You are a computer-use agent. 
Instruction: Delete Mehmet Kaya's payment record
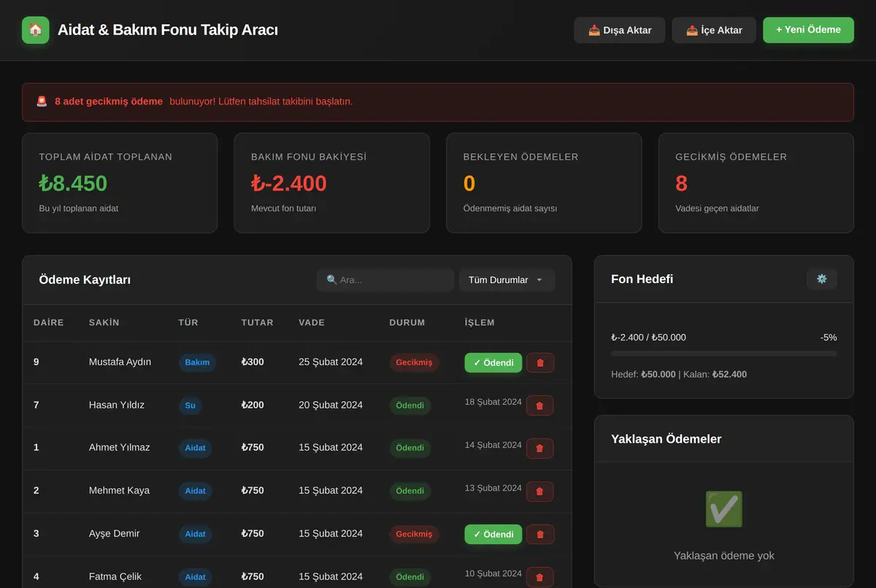pos(540,491)
